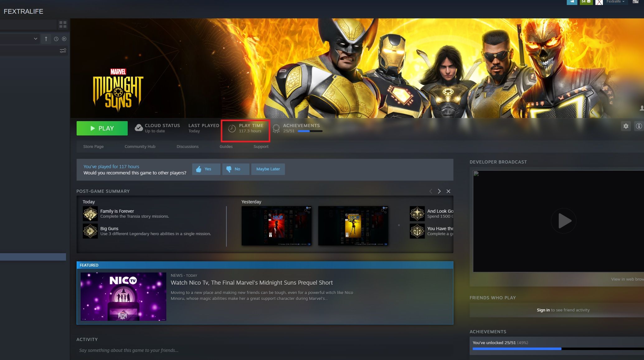Open the Nico TV news thumbnail
This screenshot has width=644, height=360.
123,296
